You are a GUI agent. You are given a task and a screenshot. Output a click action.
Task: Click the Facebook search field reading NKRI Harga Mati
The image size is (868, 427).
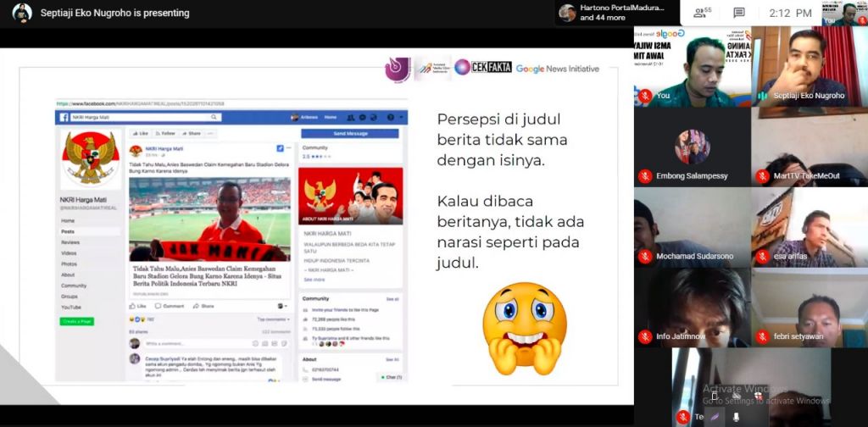[146, 117]
